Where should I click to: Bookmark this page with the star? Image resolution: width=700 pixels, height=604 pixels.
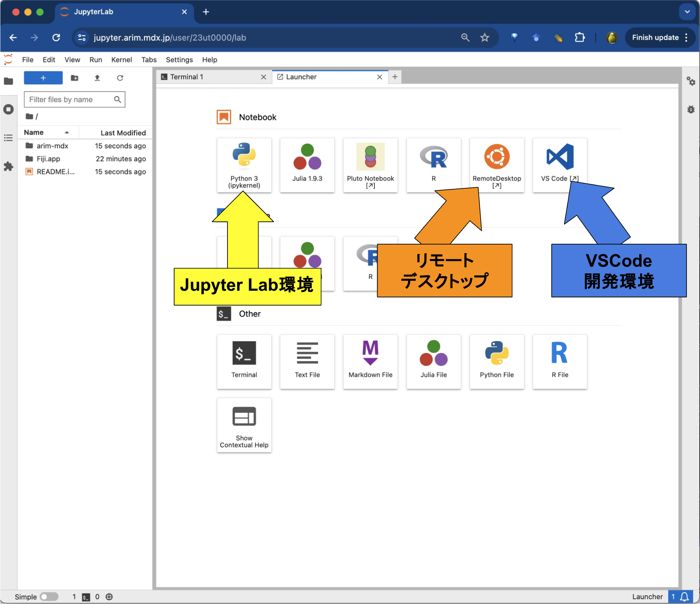[485, 38]
